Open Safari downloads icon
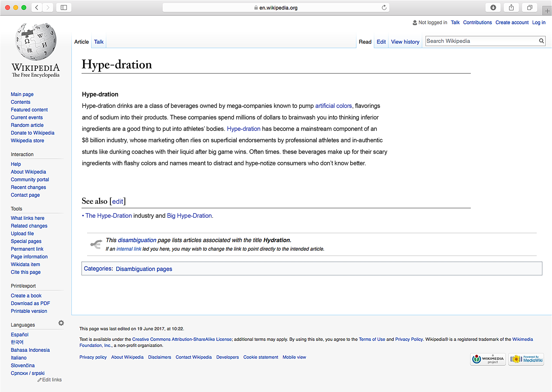Screen dimensions: 552x392 tap(493, 7)
